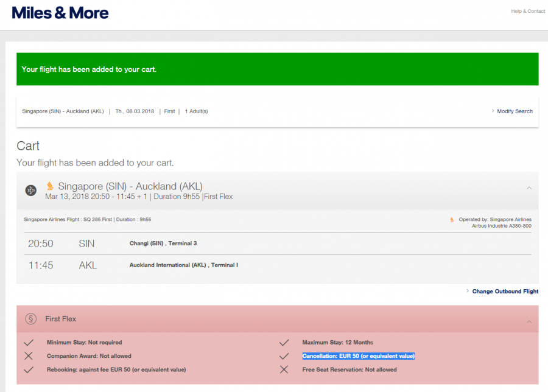Click the Singapore Airlines logo next to Operated by

coord(452,220)
